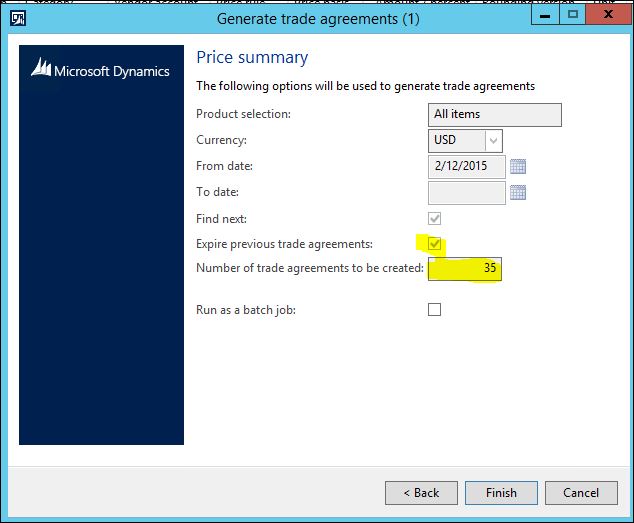Enable Run as a batch job
The image size is (634, 523).
coord(434,310)
